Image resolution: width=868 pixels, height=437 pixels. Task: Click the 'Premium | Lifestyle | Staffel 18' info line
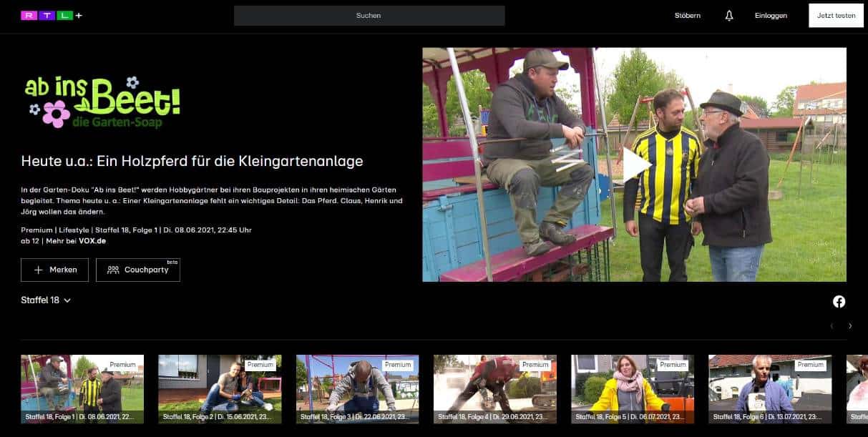[x=136, y=230]
